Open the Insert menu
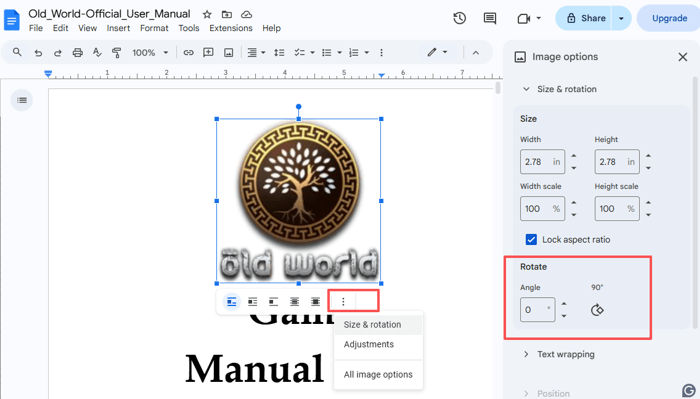This screenshot has width=700, height=399. (118, 28)
